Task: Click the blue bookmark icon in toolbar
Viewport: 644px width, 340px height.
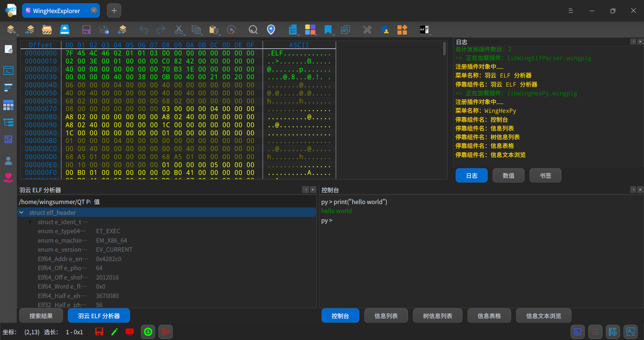Action: click(x=328, y=30)
